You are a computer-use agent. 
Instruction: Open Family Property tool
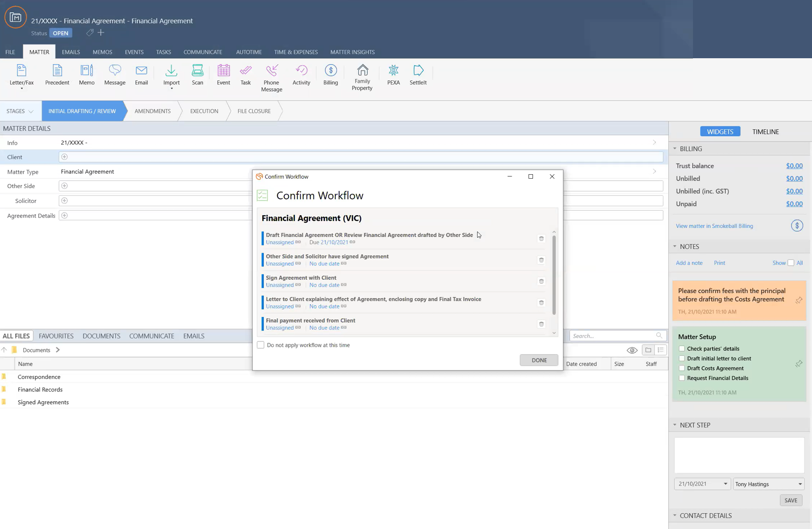pos(362,77)
